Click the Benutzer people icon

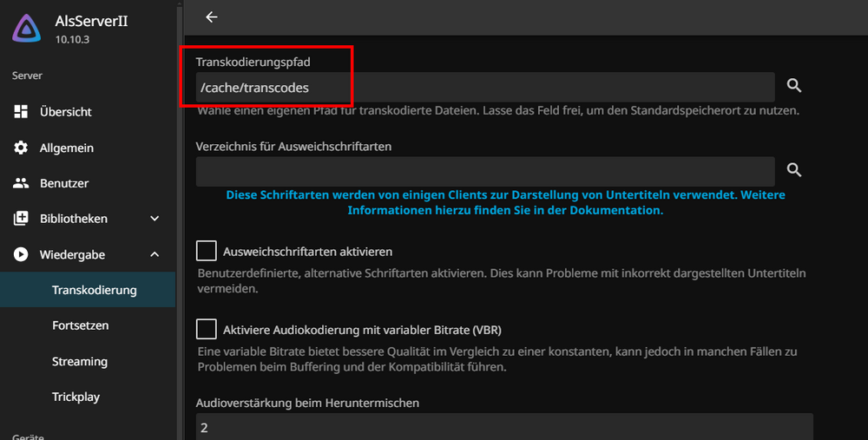tap(21, 183)
